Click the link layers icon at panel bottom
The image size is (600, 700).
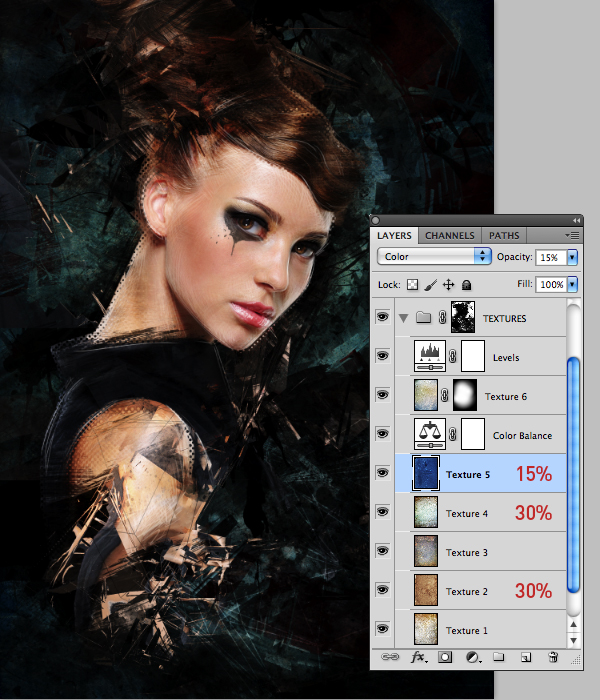[390, 657]
